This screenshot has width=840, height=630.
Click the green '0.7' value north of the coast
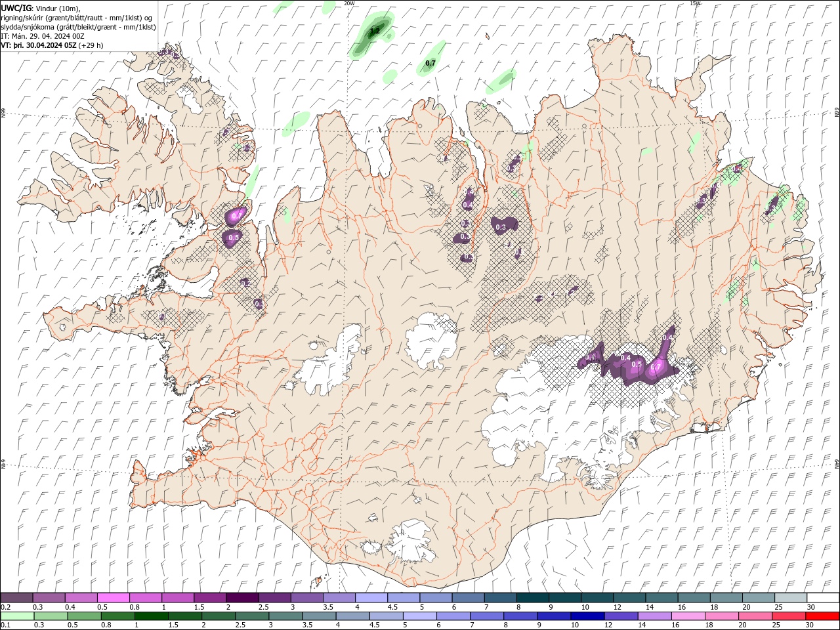click(430, 64)
